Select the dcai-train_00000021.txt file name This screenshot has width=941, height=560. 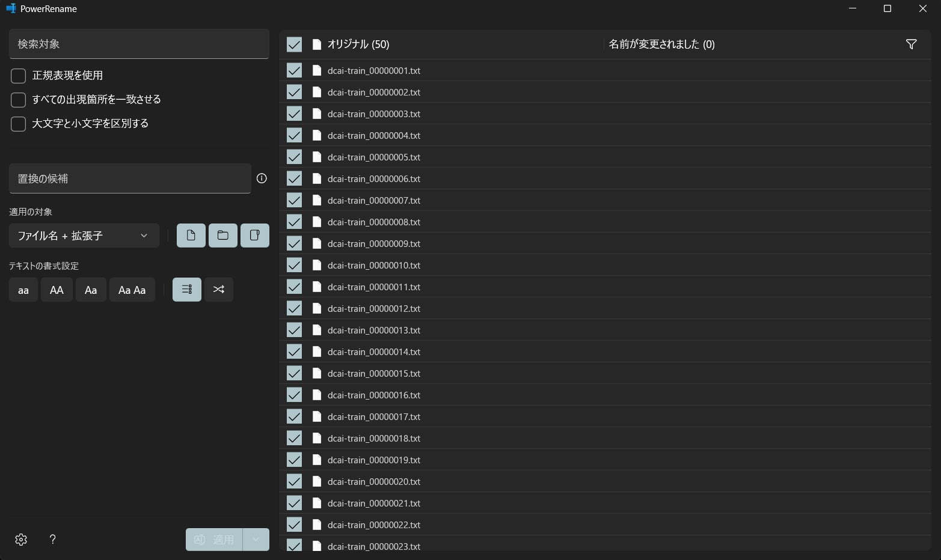(374, 503)
